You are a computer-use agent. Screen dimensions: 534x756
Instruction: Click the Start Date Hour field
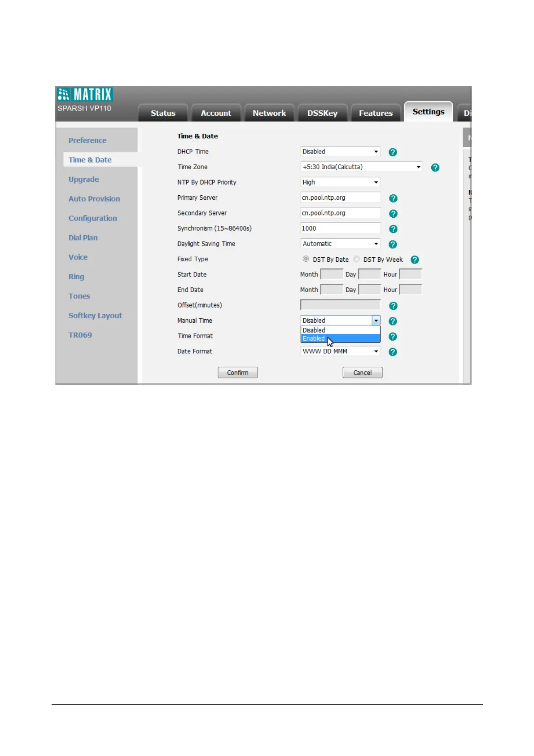coord(411,274)
